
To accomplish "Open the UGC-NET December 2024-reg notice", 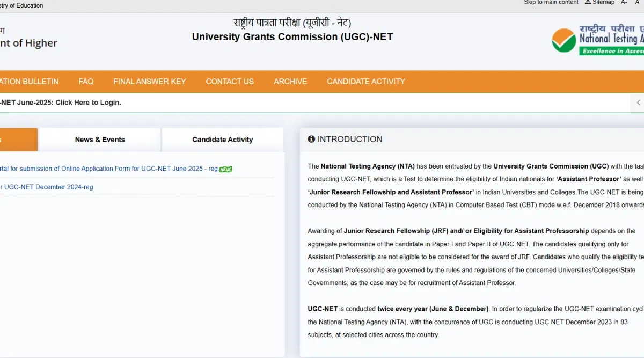I will tap(47, 187).
